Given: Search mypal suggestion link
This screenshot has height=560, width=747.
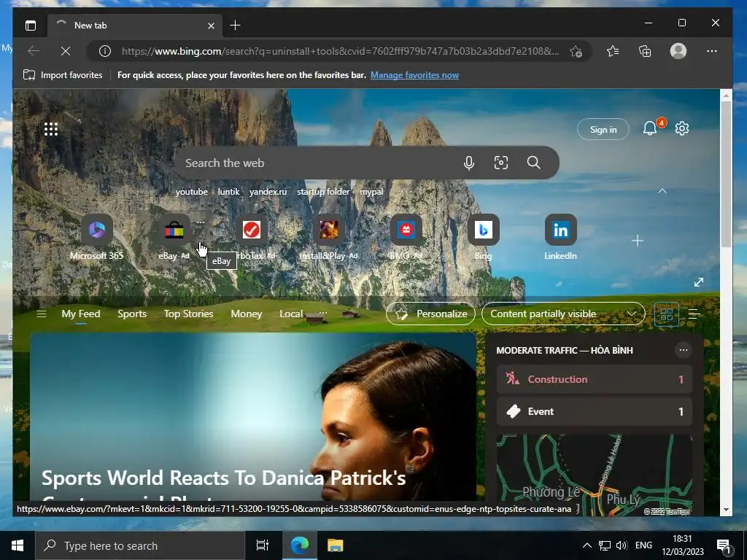Looking at the screenshot, I should 371,192.
